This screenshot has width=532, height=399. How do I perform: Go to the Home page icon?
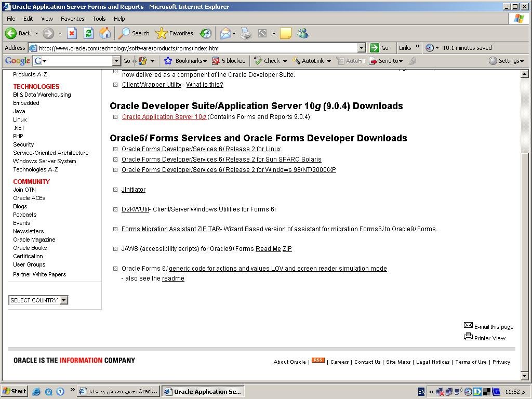(x=105, y=33)
